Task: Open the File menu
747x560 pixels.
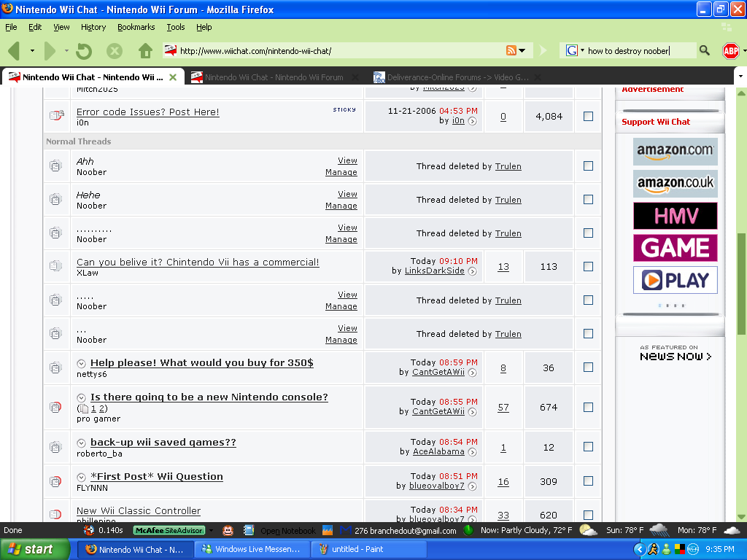Action: 11,27
